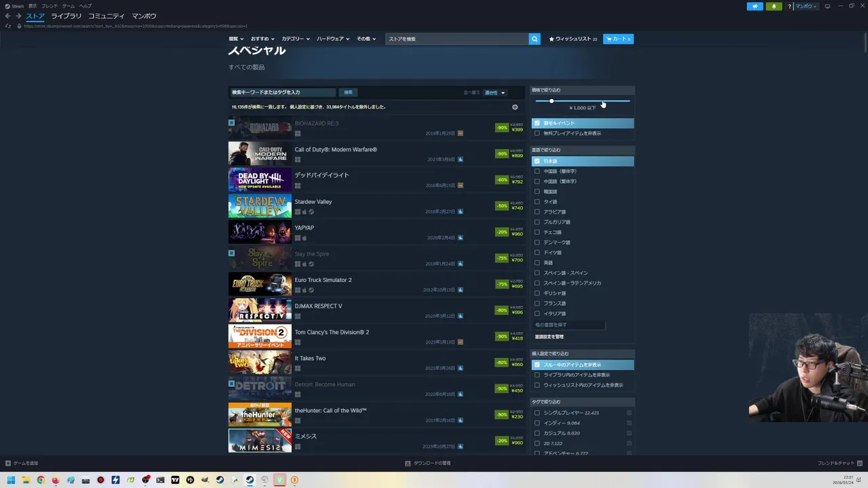868x488 pixels.
Task: Collapse the 価格で絞り込む filter header
Action: click(583, 90)
